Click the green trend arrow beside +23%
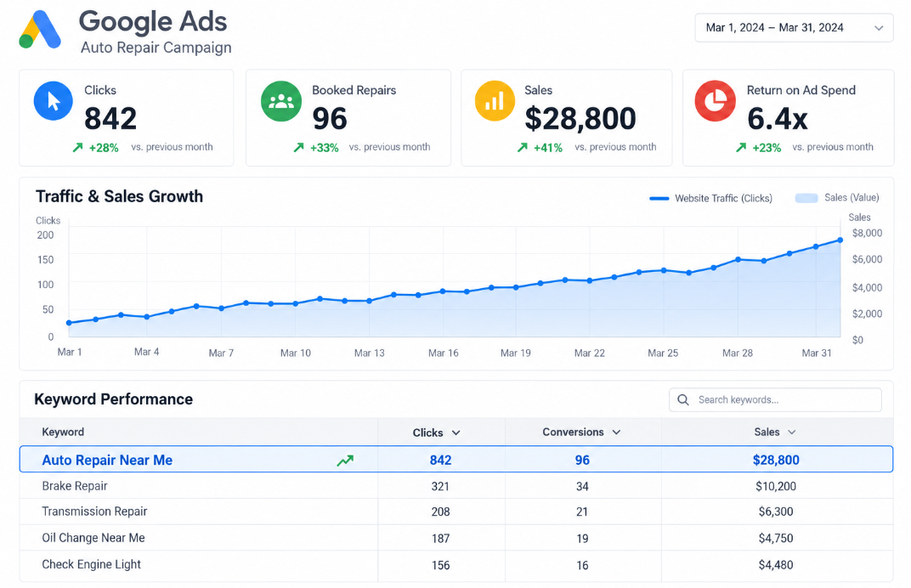This screenshot has height=588, width=911. [x=741, y=148]
